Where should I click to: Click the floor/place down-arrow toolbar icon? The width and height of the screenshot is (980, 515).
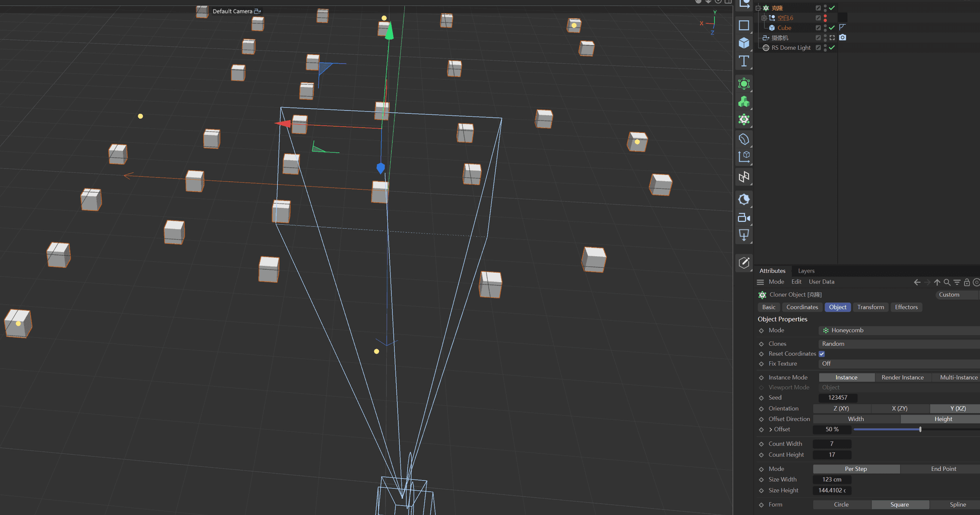click(744, 235)
